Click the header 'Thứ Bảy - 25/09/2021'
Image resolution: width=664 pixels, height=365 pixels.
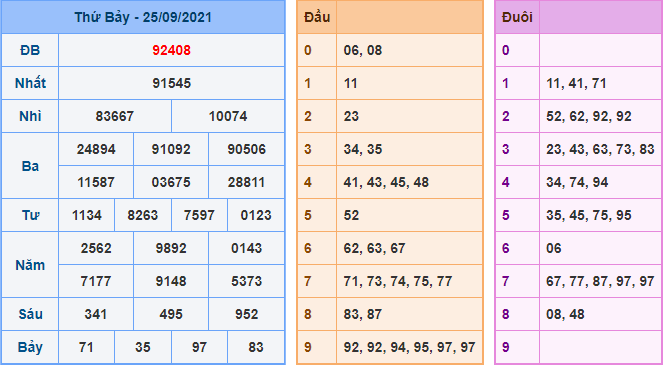[x=143, y=17]
